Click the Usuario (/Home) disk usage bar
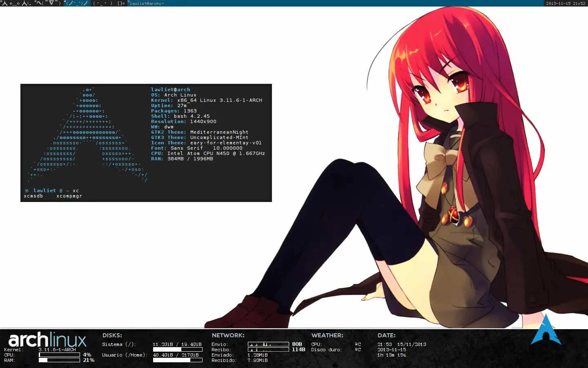588x368 pixels. [178, 360]
